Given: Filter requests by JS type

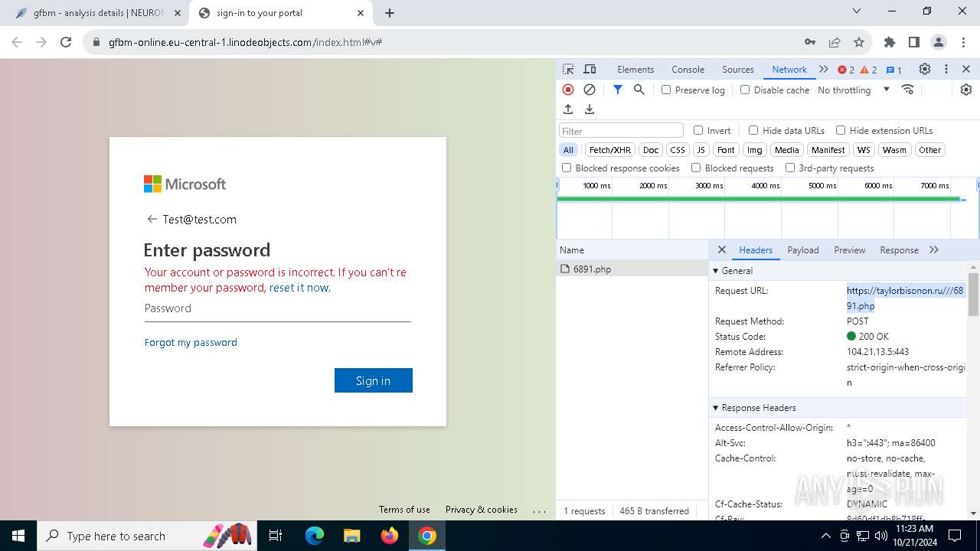Looking at the screenshot, I should coord(701,150).
